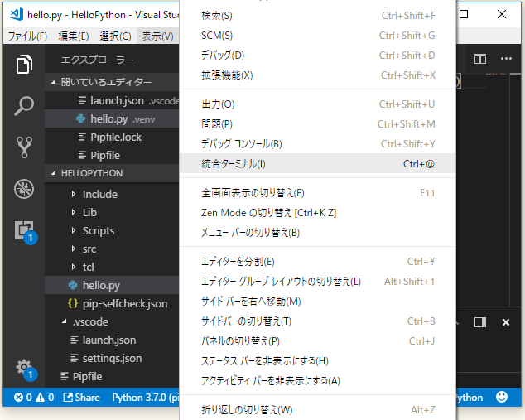Toggle エディター グループ レイアウトの切り替え(L)
The height and width of the screenshot is (420, 525).
click(317, 282)
